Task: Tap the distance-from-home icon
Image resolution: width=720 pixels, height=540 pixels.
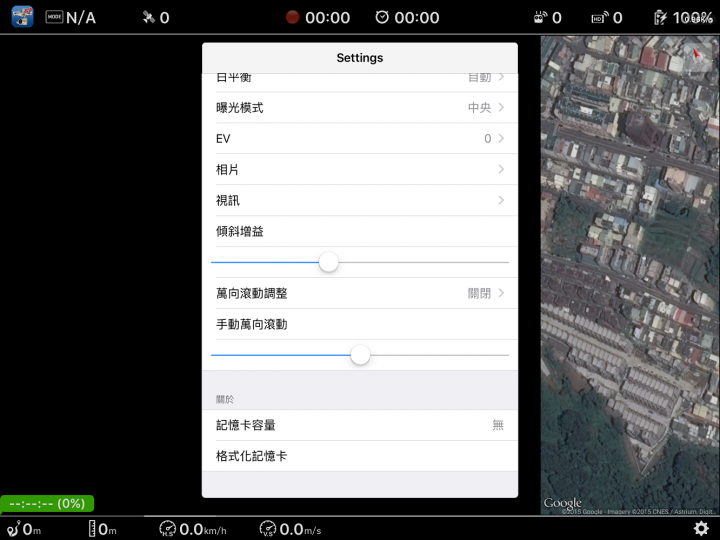Action: click(14, 529)
